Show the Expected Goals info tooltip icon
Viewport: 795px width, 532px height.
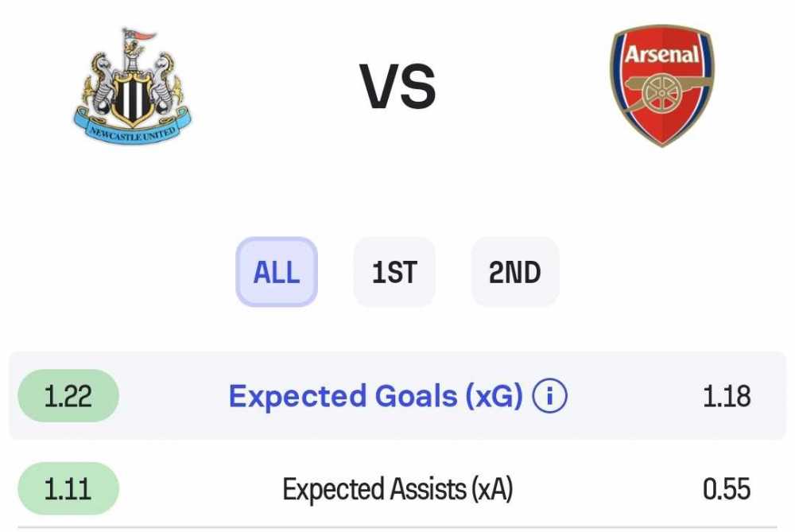(549, 395)
